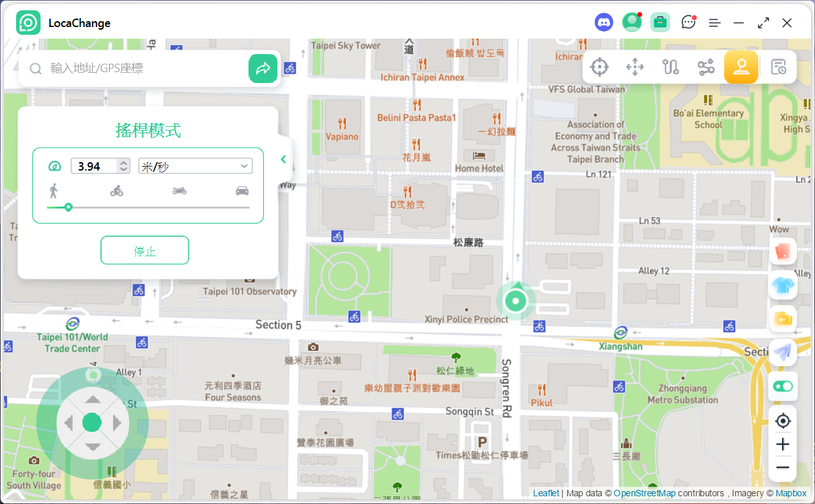This screenshot has height=504, width=815.
Task: Increase speed value with stepper arrow
Action: (124, 163)
